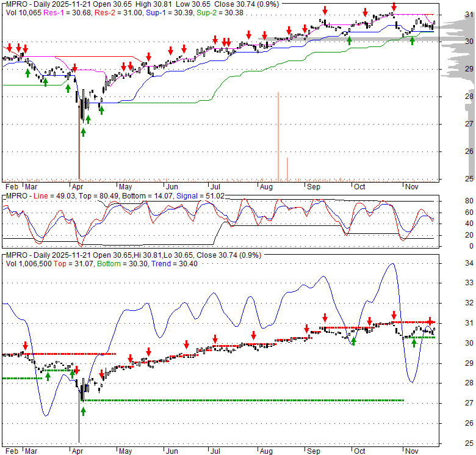Click the green up arrow in November on the top chart
This screenshot has height=455, width=476.
413,41
